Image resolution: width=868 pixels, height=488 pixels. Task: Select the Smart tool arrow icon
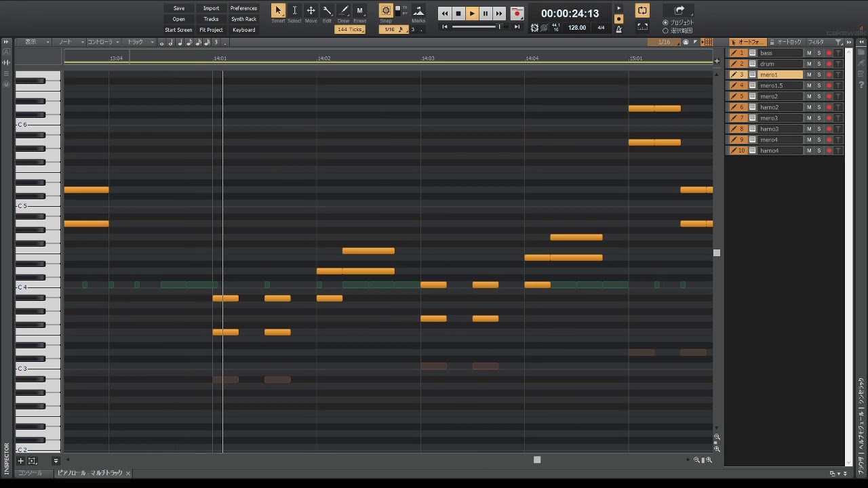(x=278, y=11)
